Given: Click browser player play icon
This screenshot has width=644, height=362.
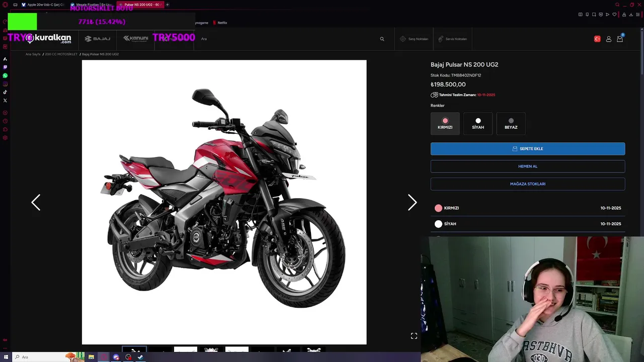Looking at the screenshot, I should pos(607,15).
